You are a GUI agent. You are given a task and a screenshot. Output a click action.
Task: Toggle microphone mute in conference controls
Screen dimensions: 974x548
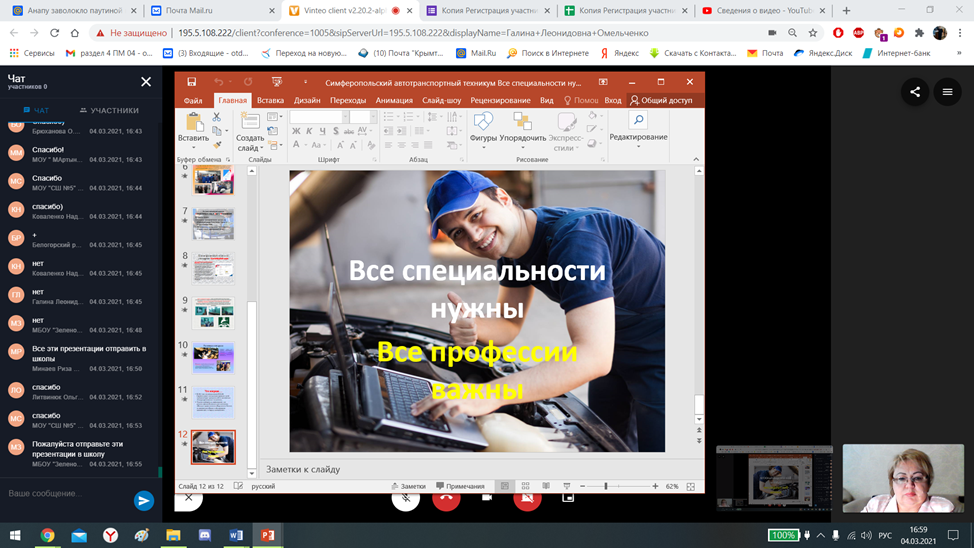click(x=406, y=500)
